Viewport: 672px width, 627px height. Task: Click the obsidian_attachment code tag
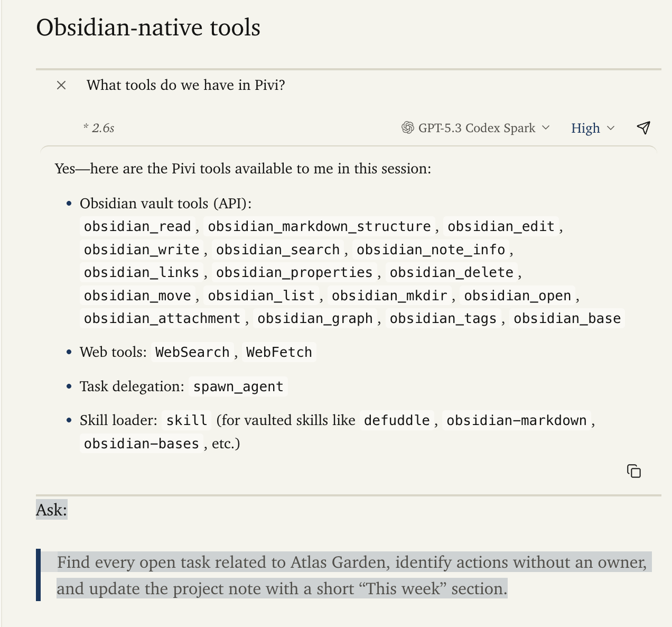162,318
